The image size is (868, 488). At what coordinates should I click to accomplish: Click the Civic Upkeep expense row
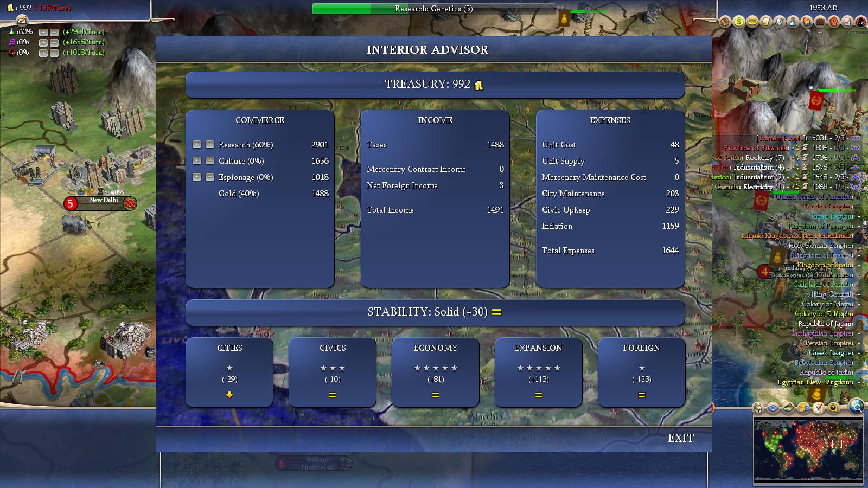click(610, 210)
